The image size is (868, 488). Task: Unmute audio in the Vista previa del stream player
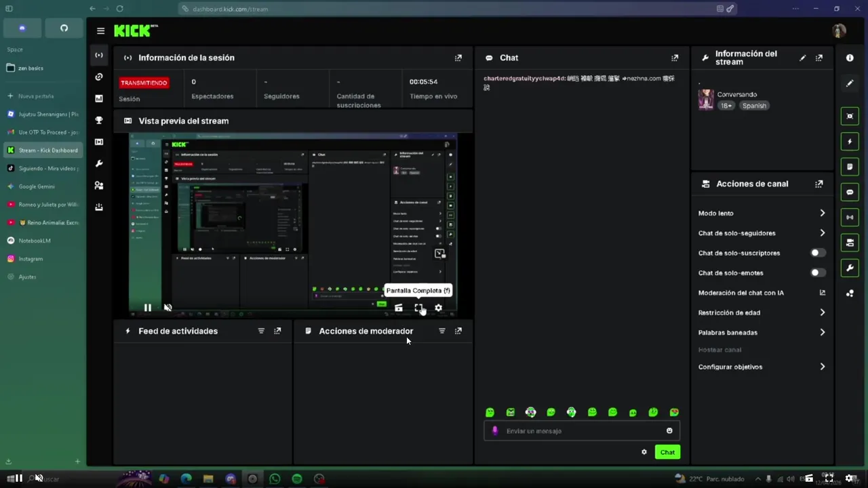(167, 307)
